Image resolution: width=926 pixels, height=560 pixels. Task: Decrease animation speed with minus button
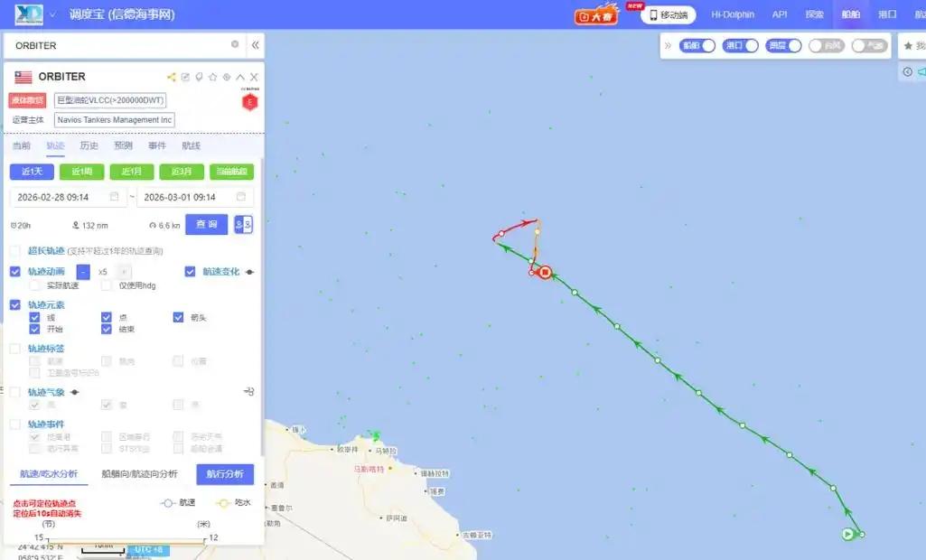(x=83, y=272)
